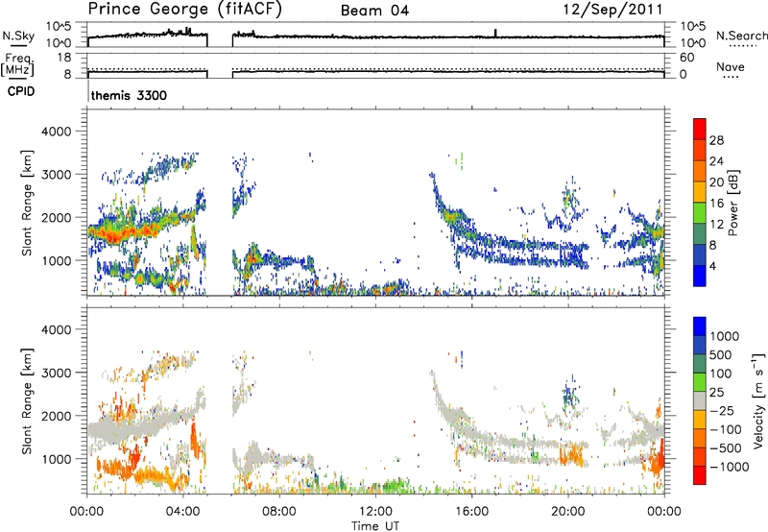Click the 'Time UT' axis title
The width and height of the screenshot is (768, 532).
tap(375, 526)
